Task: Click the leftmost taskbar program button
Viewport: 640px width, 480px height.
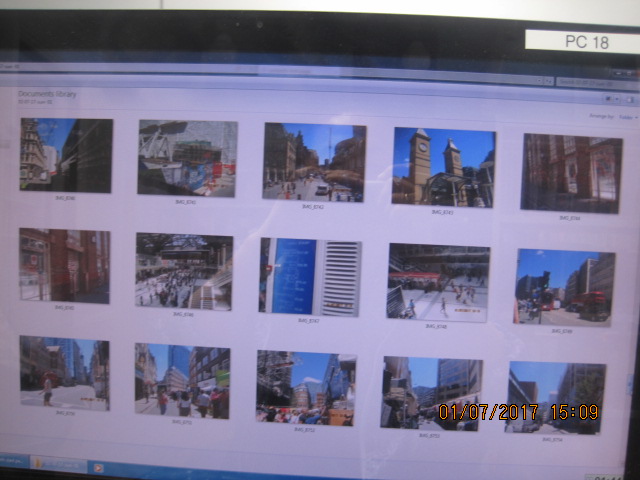Action: [13, 462]
